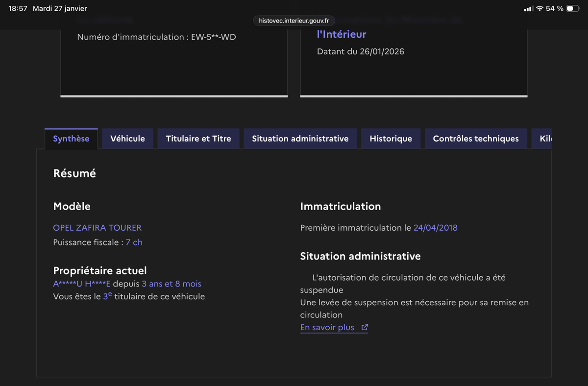Click the purple l'Intérieur heading link
Screen dimensions: 588x386
click(x=342, y=34)
